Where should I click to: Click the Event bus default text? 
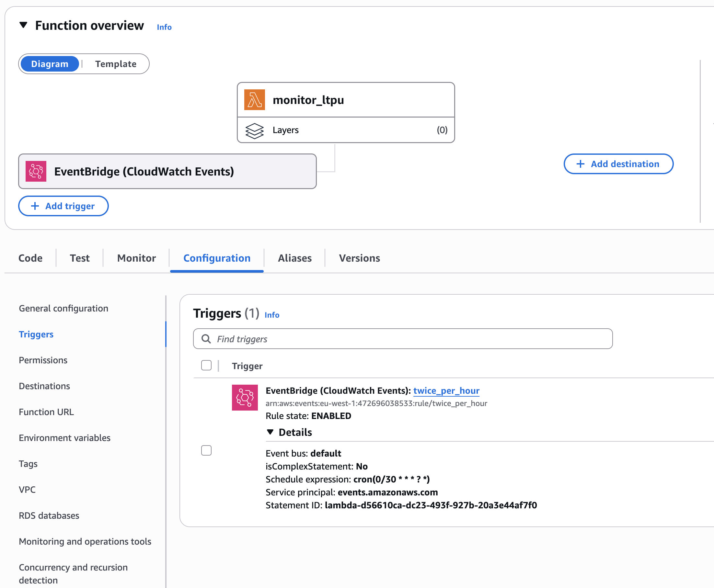click(x=303, y=454)
